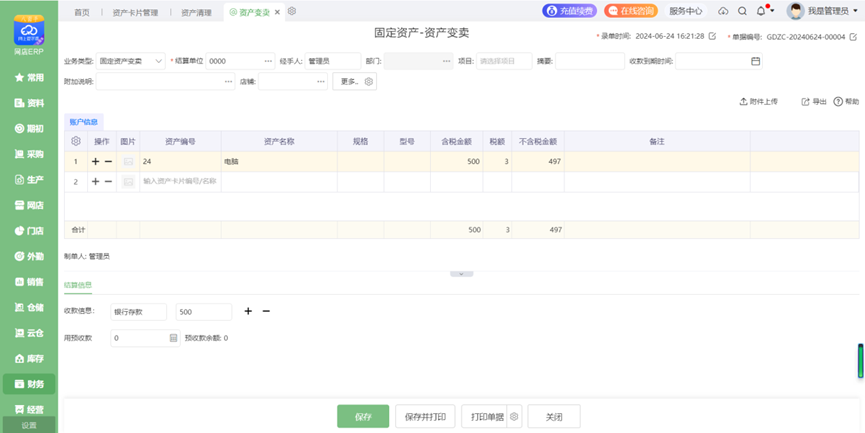Open the 财务 sidebar menu

pyautogui.click(x=29, y=384)
